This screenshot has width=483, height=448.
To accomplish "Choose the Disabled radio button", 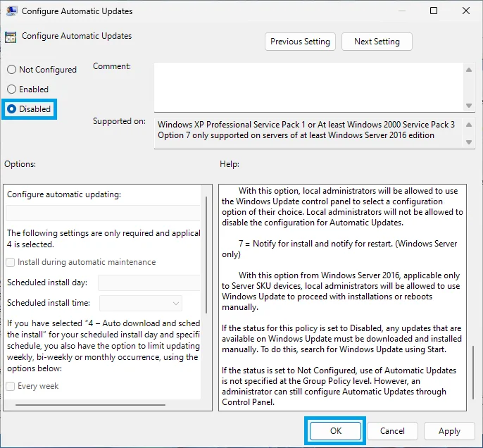I will click(11, 109).
